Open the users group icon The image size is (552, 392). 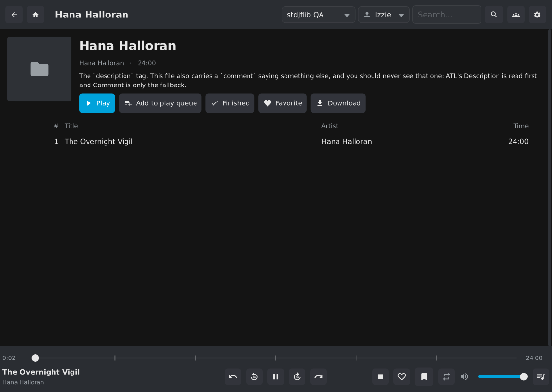516,15
